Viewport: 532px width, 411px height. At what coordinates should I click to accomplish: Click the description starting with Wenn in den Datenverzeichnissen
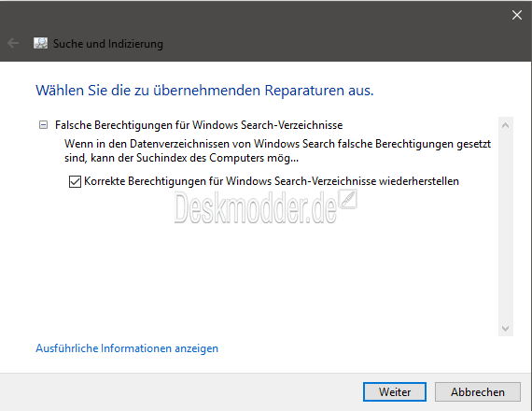pos(277,150)
